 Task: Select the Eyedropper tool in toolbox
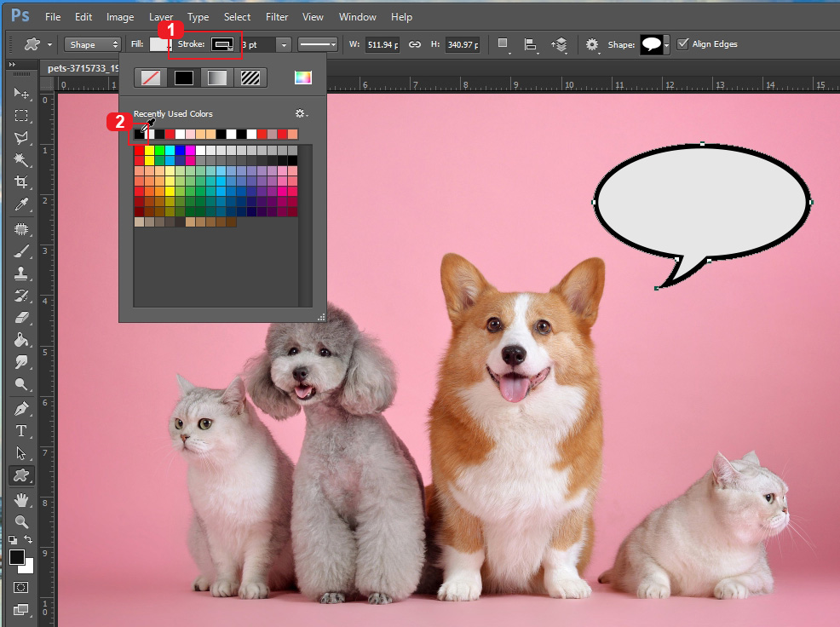tap(21, 204)
